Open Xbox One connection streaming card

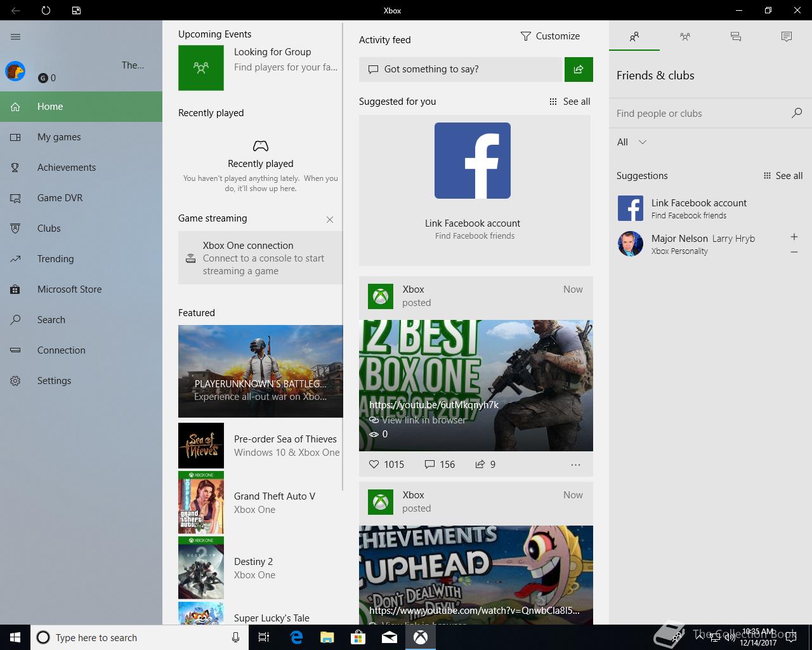point(260,258)
